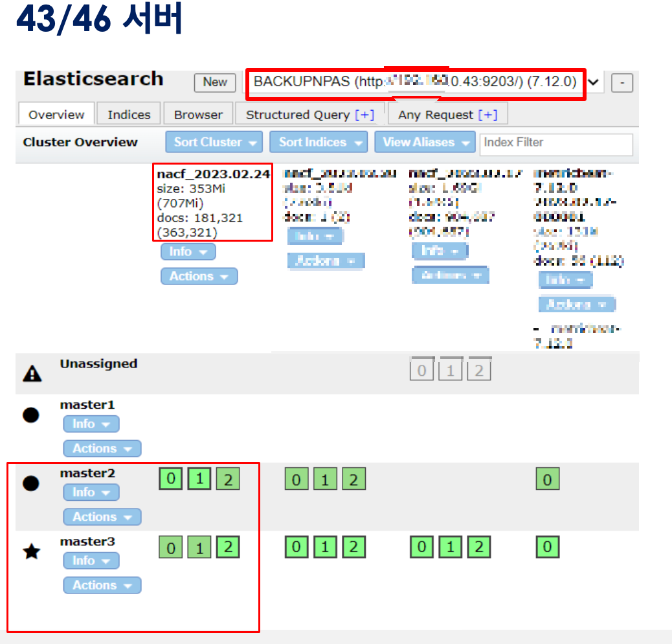Open the master1 node Info menu

point(91,424)
